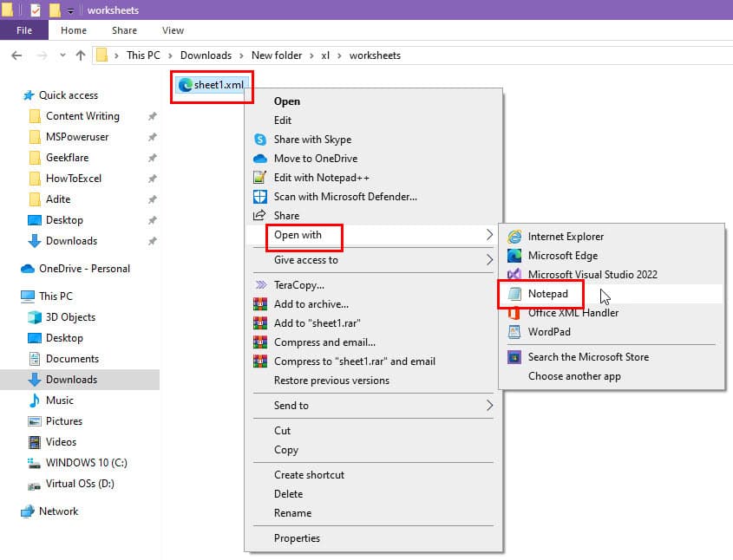Click the WinRAR icon beside Compress and email
Image resolution: width=733 pixels, height=560 pixels.
click(260, 342)
